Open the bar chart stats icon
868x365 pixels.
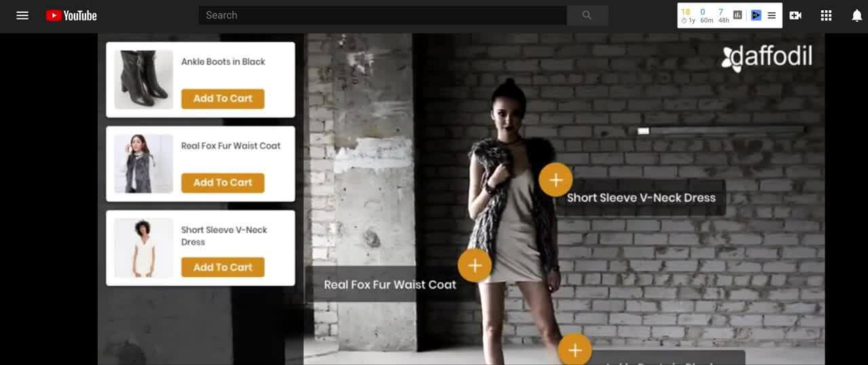tap(738, 15)
